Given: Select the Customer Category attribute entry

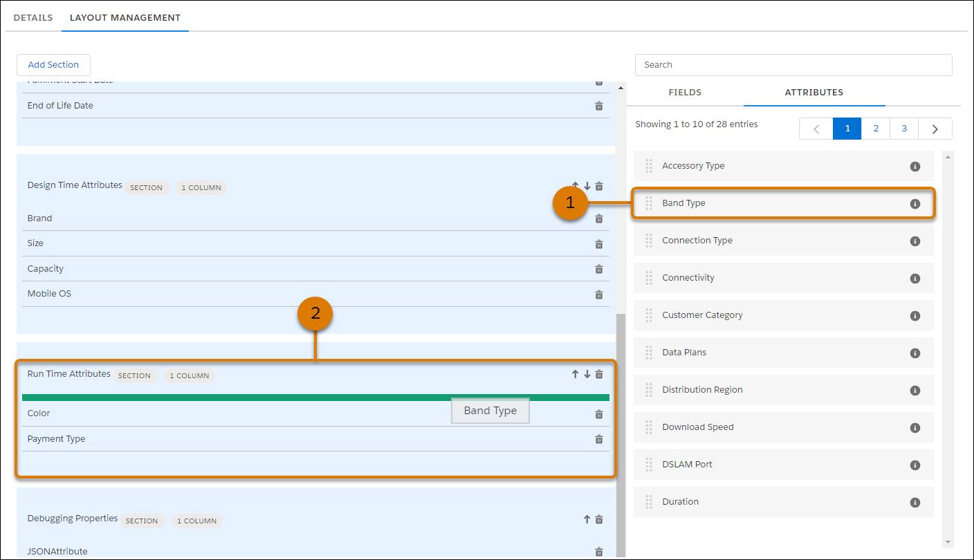Looking at the screenshot, I should coord(784,315).
